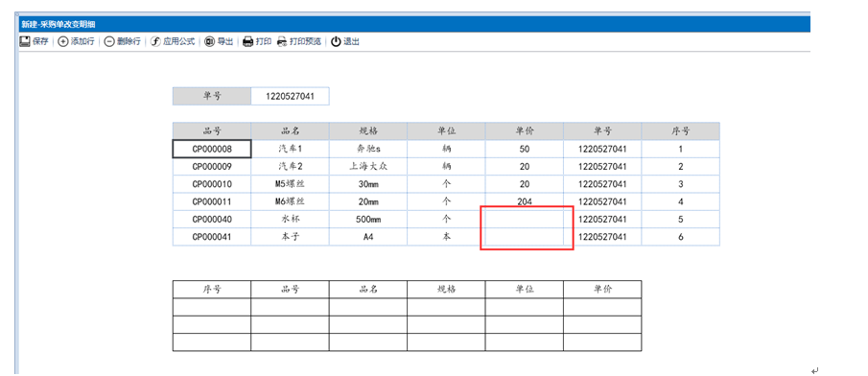Viewport: 868px width, 376px height.
Task: Click the 30mm specification cell
Action: pyautogui.click(x=368, y=184)
